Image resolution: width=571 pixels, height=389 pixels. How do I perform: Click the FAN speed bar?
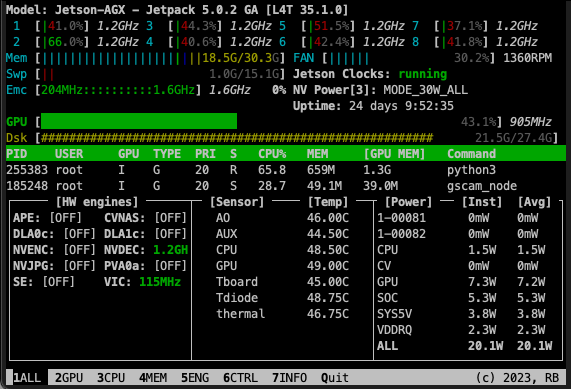[409, 58]
